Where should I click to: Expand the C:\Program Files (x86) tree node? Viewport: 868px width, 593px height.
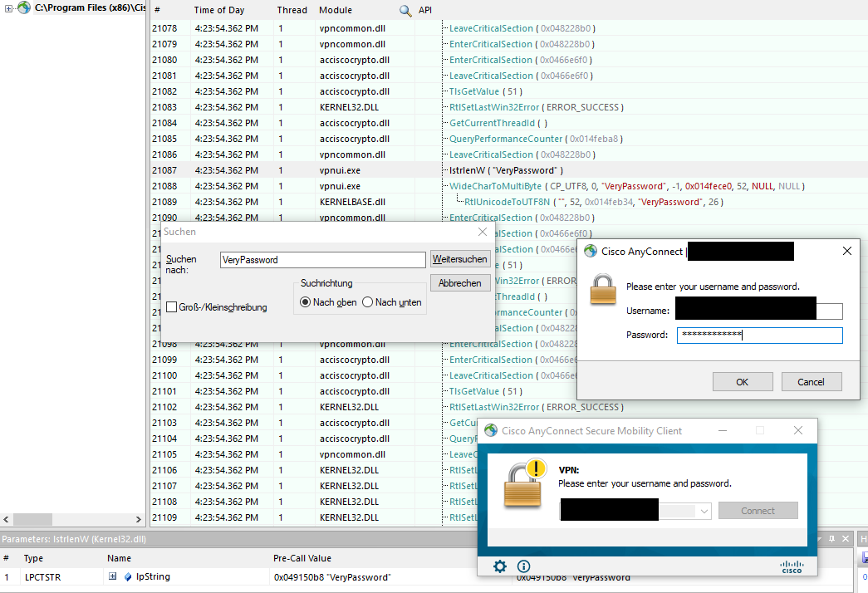click(8, 8)
